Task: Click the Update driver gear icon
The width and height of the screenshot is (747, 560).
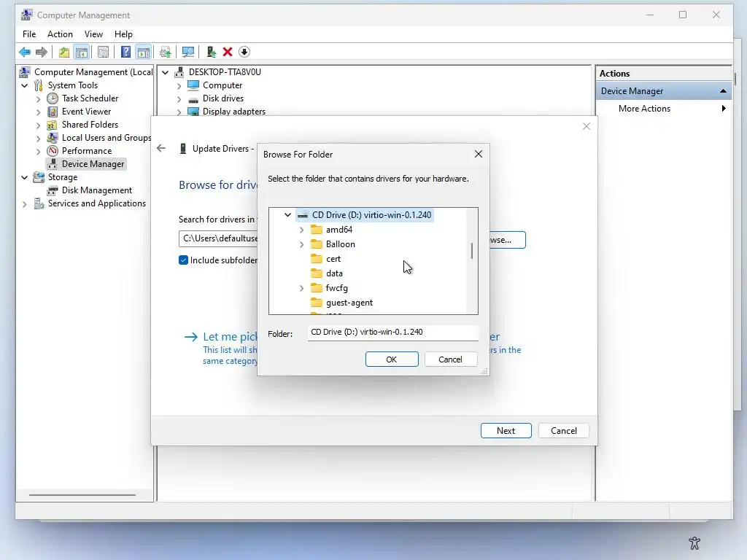Action: tap(166, 52)
